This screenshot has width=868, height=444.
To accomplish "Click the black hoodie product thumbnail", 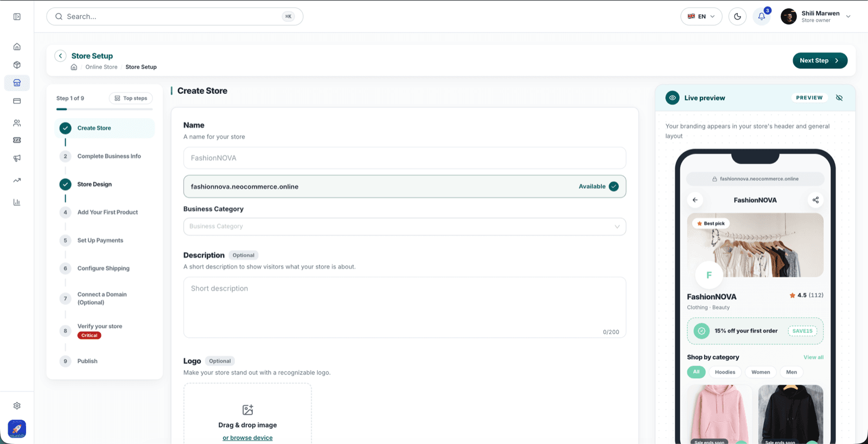I will click(x=790, y=414).
